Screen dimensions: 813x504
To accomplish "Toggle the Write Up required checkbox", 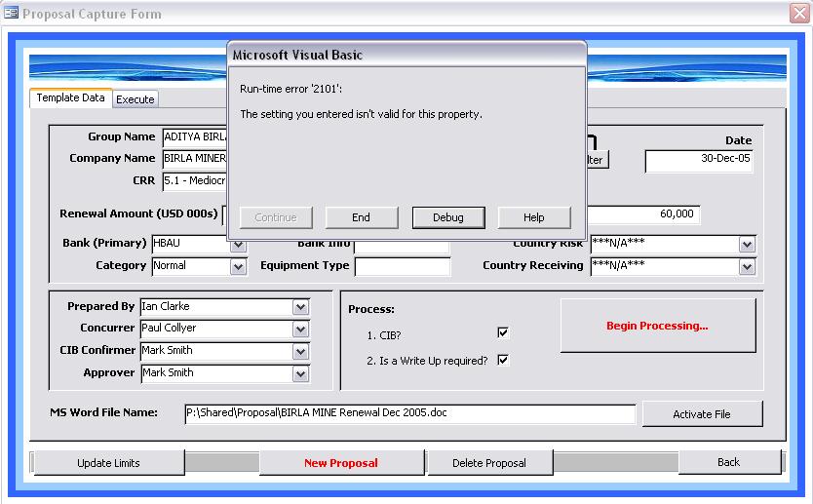I will click(x=503, y=360).
